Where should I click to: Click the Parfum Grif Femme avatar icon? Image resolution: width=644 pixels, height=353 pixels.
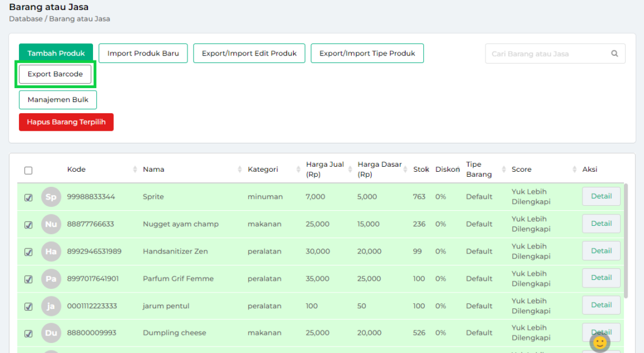51,279
